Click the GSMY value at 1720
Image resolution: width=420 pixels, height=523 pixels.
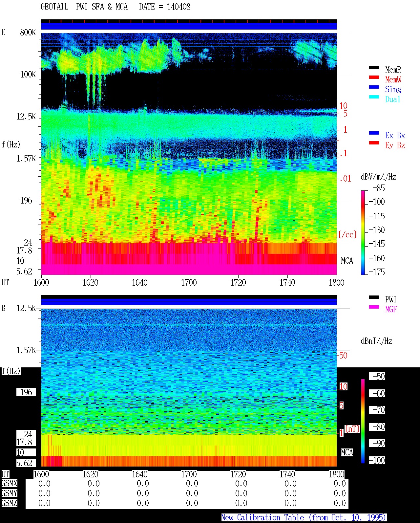[x=241, y=493]
